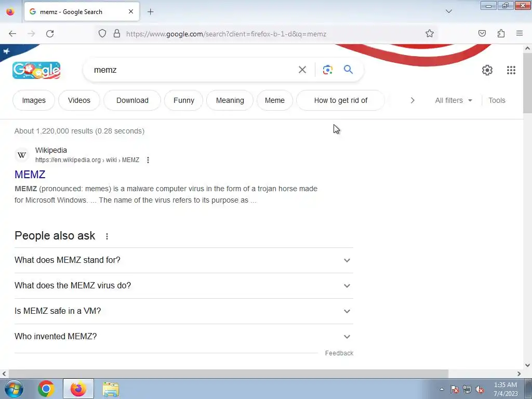Search by image camera lens icon
Viewport: 532px width, 399px height.
(x=327, y=70)
